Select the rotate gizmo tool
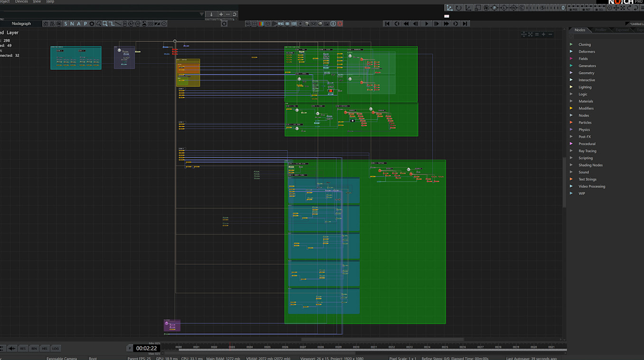Viewport: 644px width, 360px height. click(458, 8)
